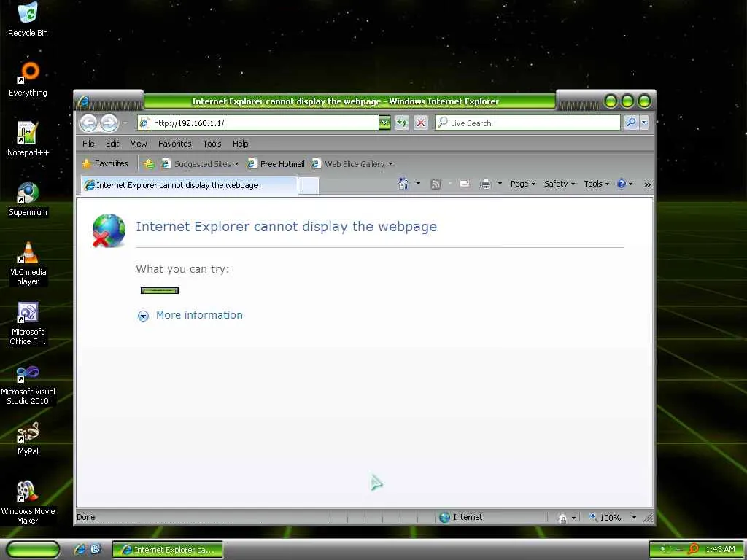Screen dimensions: 747x560
Task: Click the Favorites star button
Action: (105, 163)
